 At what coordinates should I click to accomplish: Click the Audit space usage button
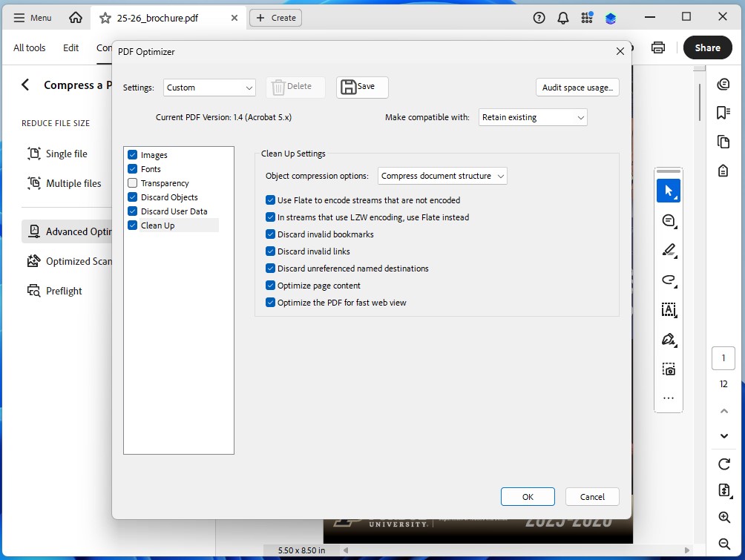click(x=577, y=87)
